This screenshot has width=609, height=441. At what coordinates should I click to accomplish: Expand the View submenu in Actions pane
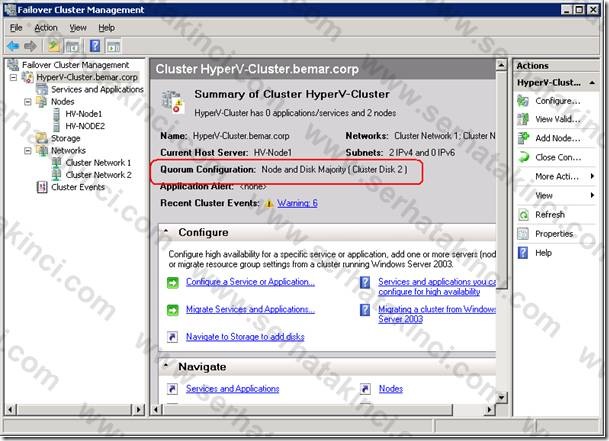(592, 195)
